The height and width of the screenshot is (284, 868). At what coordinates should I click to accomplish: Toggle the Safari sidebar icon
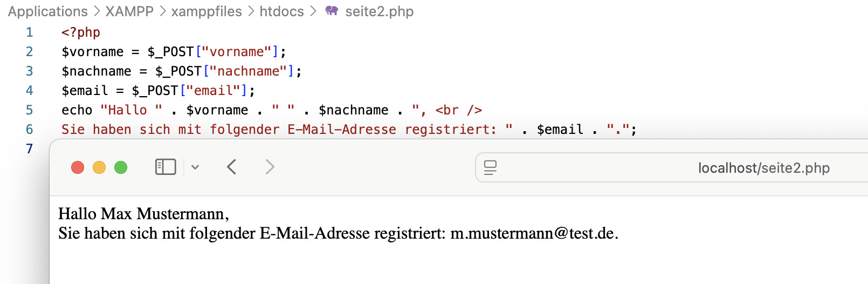click(166, 167)
